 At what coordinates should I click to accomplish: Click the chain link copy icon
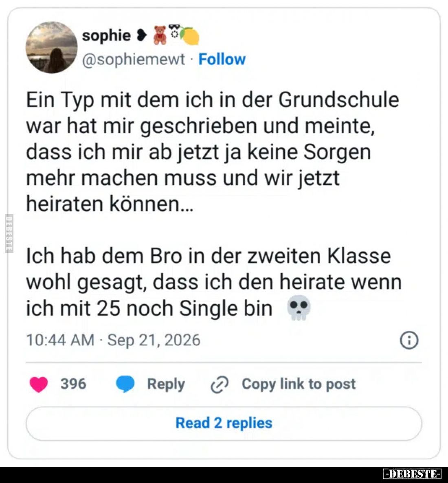[220, 384]
